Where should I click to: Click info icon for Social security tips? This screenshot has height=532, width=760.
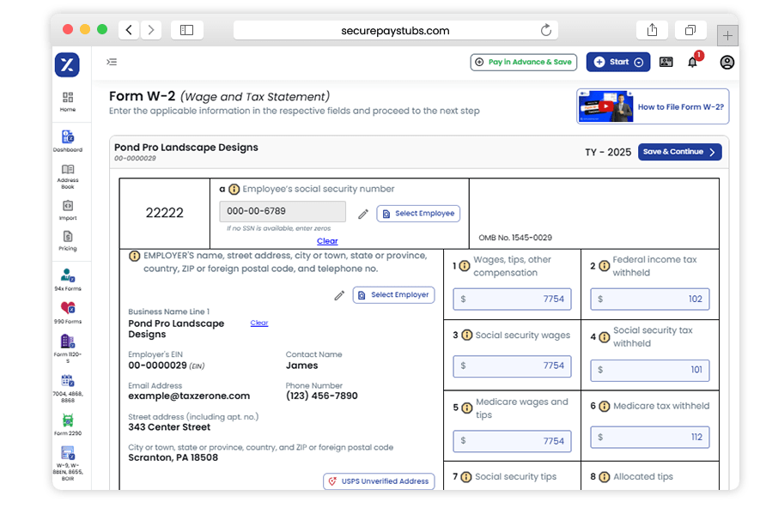(x=465, y=477)
